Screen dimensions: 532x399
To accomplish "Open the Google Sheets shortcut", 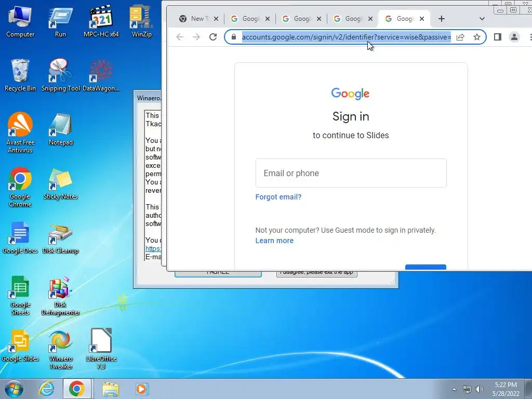I will (x=20, y=295).
